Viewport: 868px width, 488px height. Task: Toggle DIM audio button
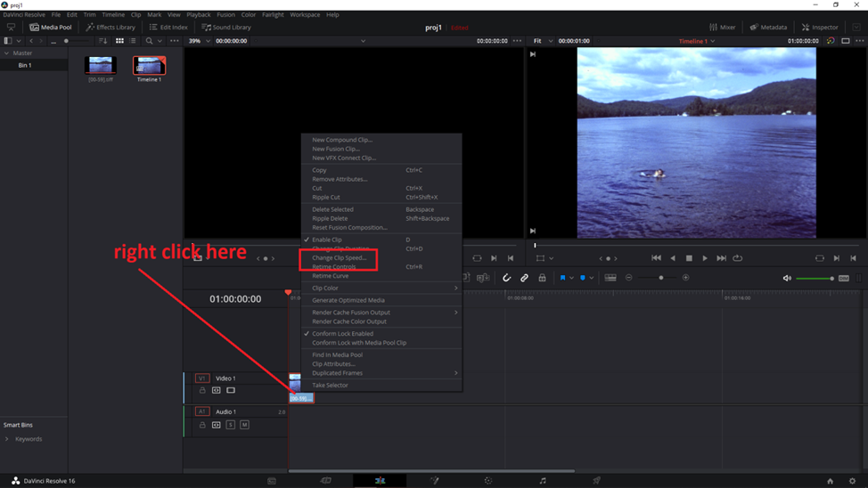pyautogui.click(x=844, y=279)
